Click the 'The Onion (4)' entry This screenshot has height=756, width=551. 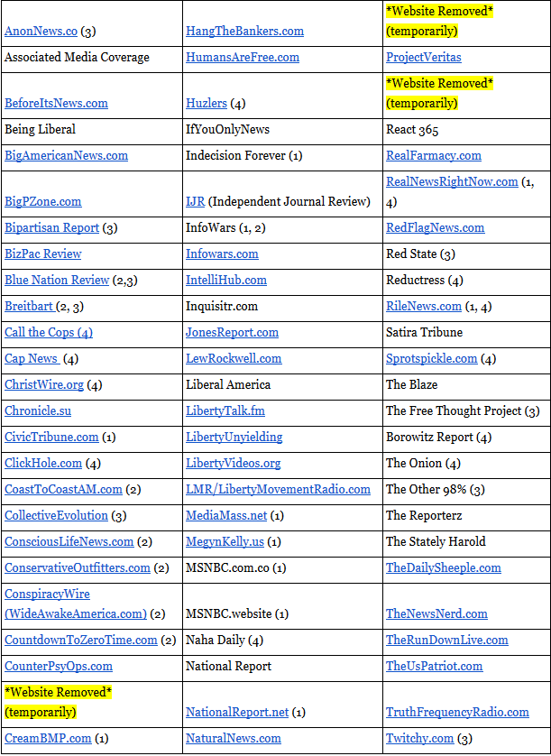(423, 464)
